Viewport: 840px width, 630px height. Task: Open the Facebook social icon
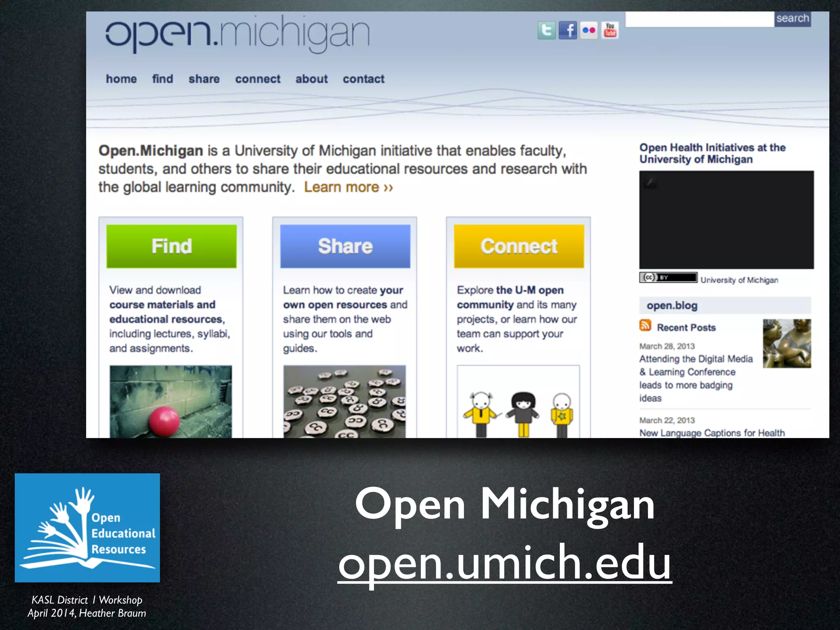pyautogui.click(x=568, y=30)
